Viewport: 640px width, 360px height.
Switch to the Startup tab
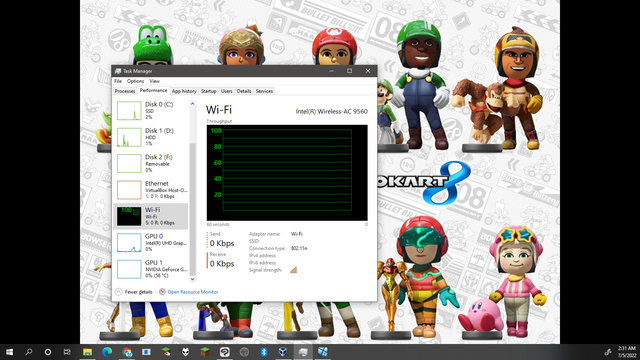pos(209,91)
